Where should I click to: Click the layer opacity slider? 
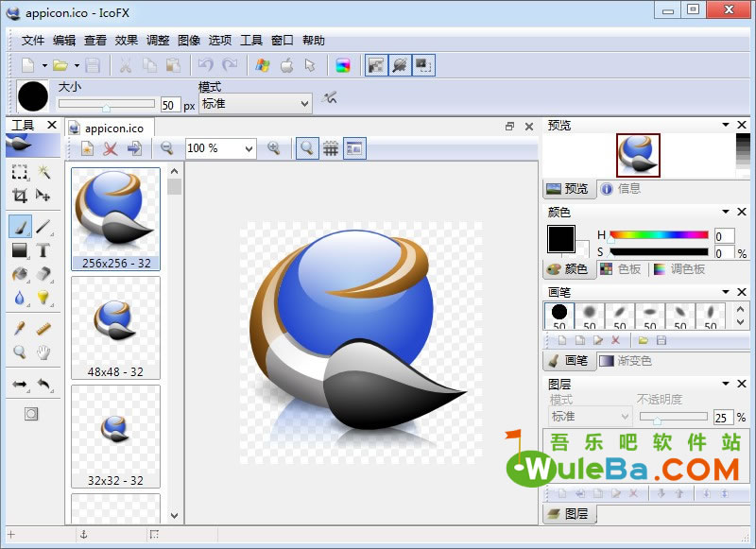[673, 417]
